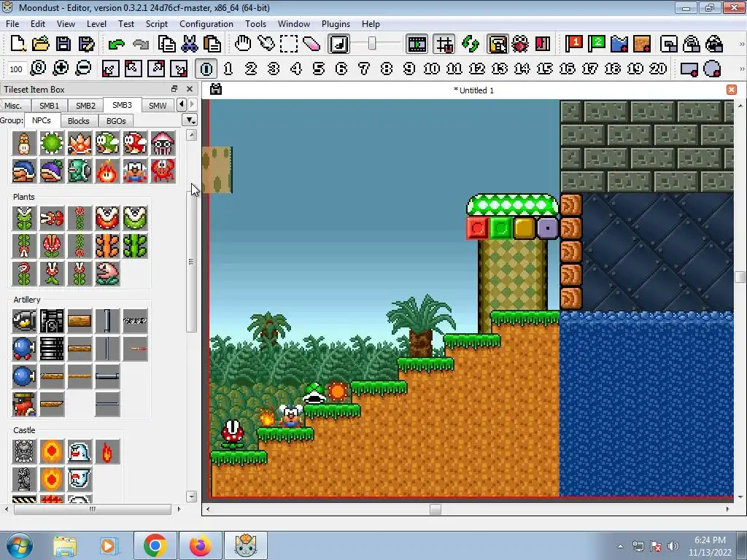Zoom in with the plus magnifier icon
This screenshot has width=747, height=560.
[61, 69]
